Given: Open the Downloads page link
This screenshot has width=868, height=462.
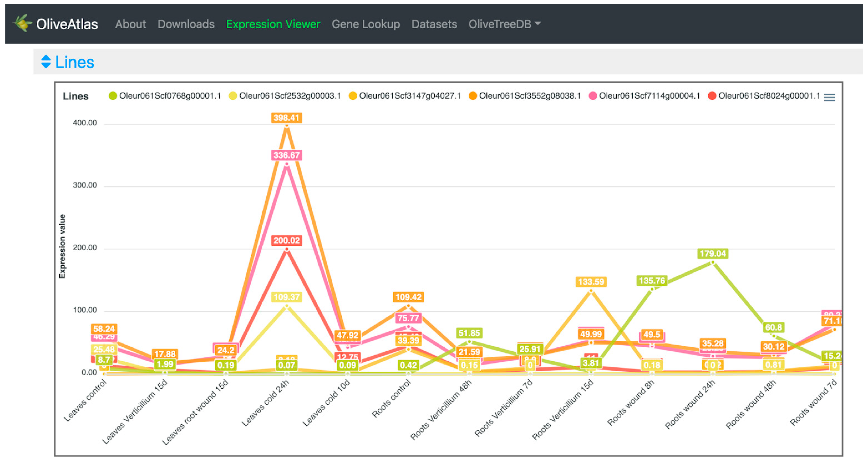Looking at the screenshot, I should click(186, 24).
